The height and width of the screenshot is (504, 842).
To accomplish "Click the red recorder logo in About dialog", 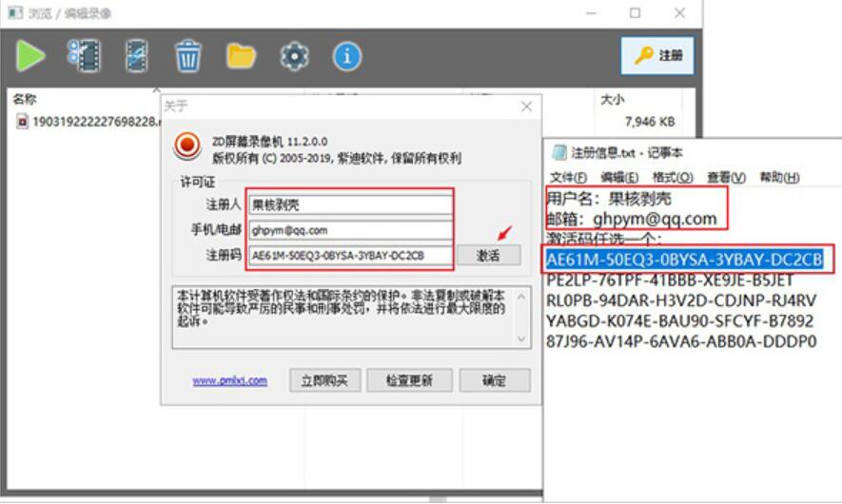I will click(187, 145).
